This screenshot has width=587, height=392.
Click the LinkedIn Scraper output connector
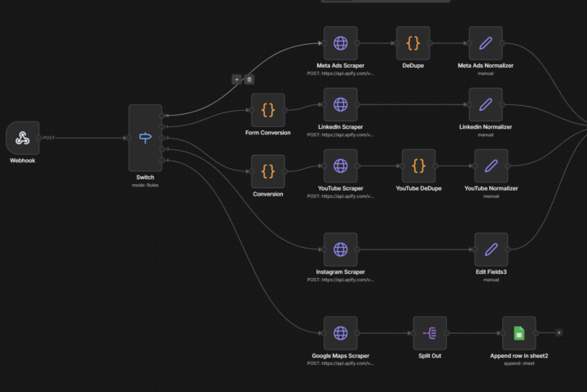point(358,104)
